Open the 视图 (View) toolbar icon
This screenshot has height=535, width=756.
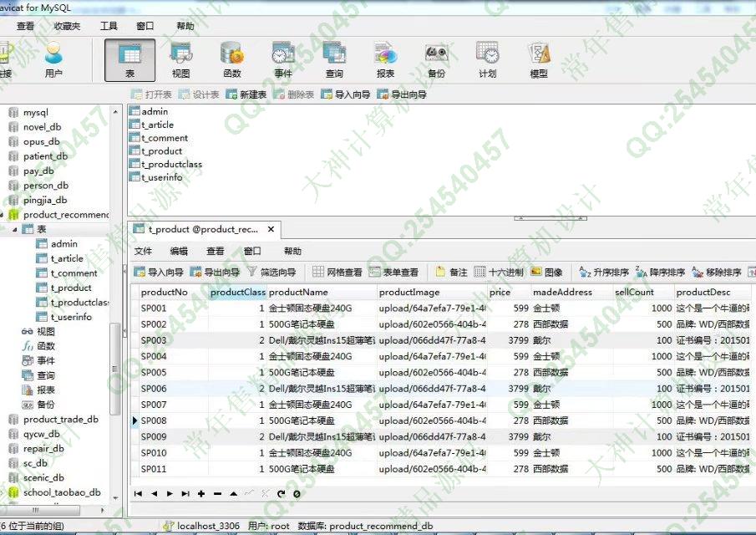coord(180,60)
